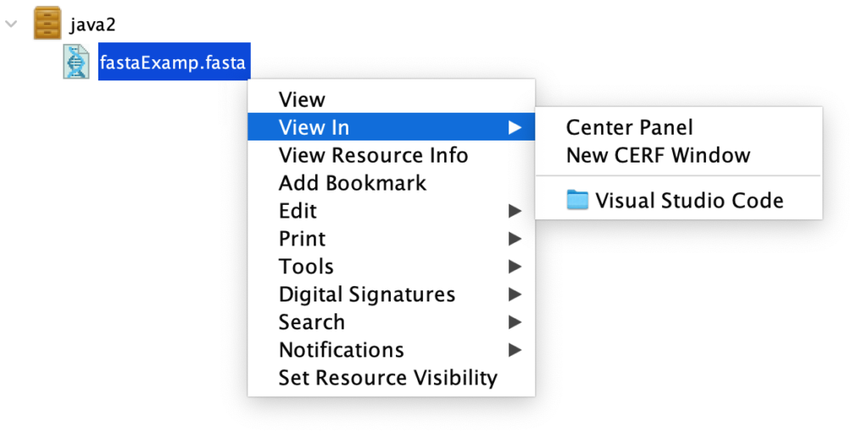Viewport: 868px width, 442px height.
Task: Click the java2 cabinet drawer icon
Action: point(47,23)
